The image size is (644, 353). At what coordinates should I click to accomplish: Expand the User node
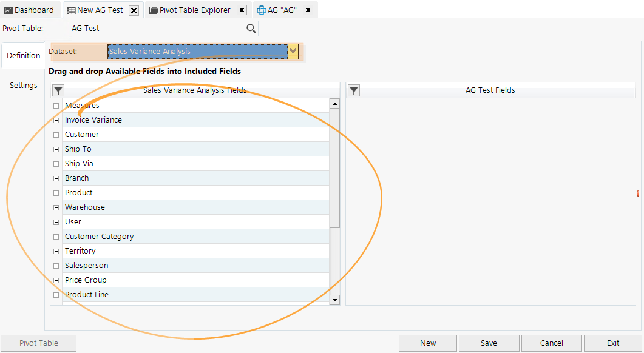(x=56, y=223)
